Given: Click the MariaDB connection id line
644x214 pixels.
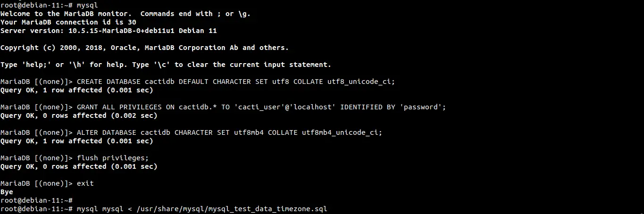Looking at the screenshot, I should tap(68, 22).
